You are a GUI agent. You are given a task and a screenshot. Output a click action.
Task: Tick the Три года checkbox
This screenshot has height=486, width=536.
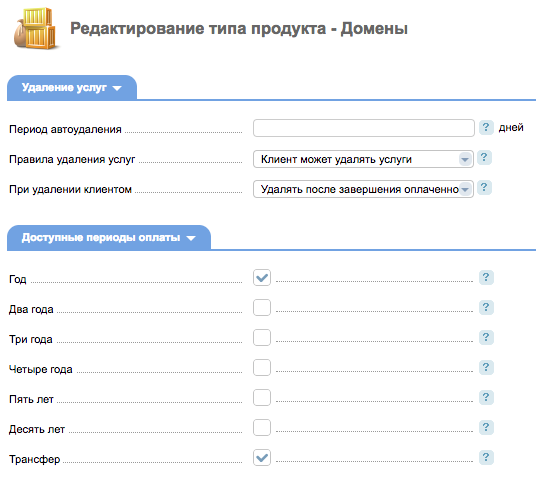tap(262, 338)
